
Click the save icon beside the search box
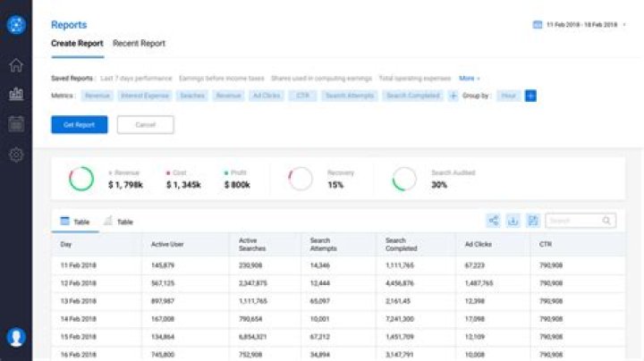click(x=533, y=221)
